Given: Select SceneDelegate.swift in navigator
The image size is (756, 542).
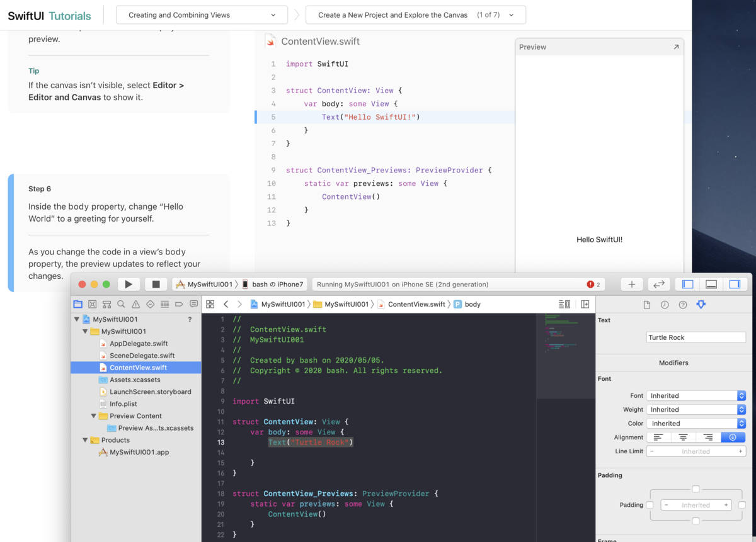Looking at the screenshot, I should (x=142, y=356).
